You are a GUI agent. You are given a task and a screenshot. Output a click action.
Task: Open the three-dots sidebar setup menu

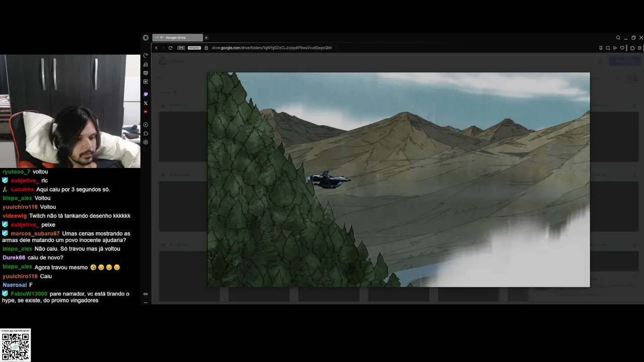tap(146, 302)
